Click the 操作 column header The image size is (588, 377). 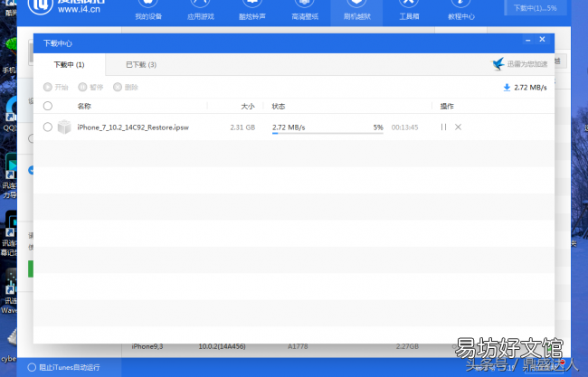(x=447, y=107)
